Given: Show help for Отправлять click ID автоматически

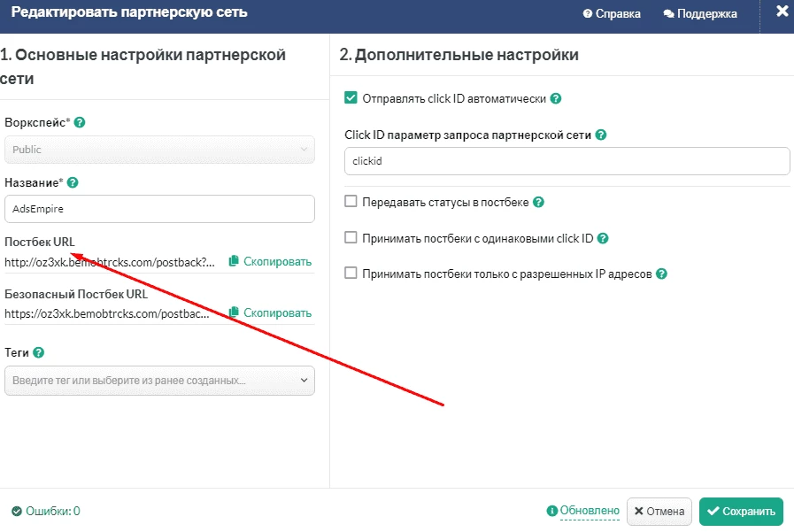Looking at the screenshot, I should pyautogui.click(x=556, y=99).
